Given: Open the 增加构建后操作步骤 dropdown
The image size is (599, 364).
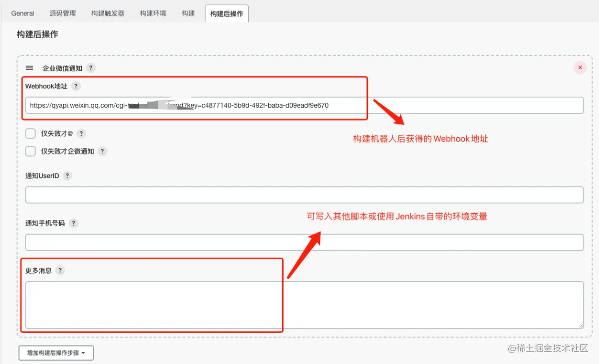Looking at the screenshot, I should 56,353.
